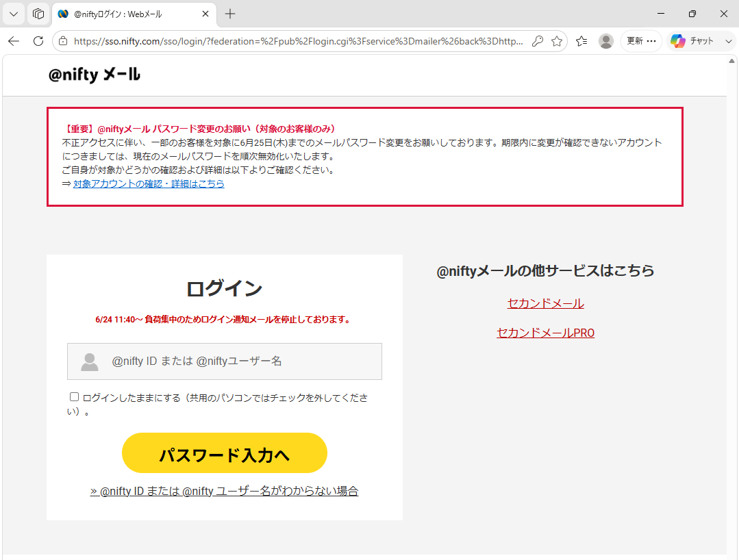Click the browser address bar URL

(299, 42)
